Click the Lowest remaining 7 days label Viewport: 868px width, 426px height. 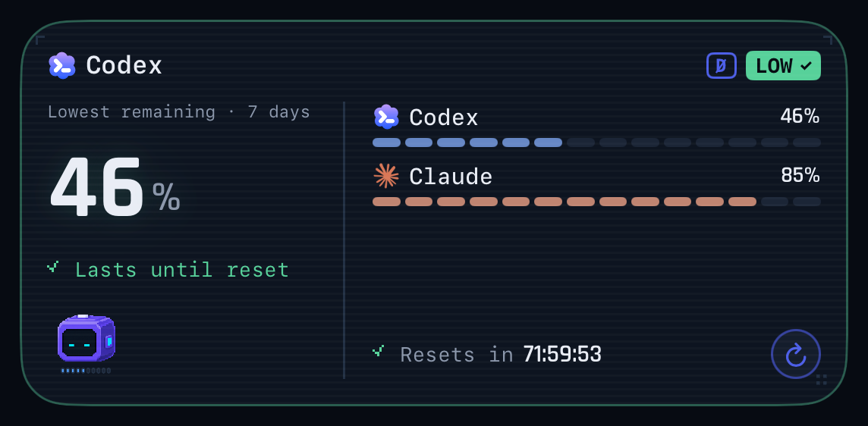[179, 112]
